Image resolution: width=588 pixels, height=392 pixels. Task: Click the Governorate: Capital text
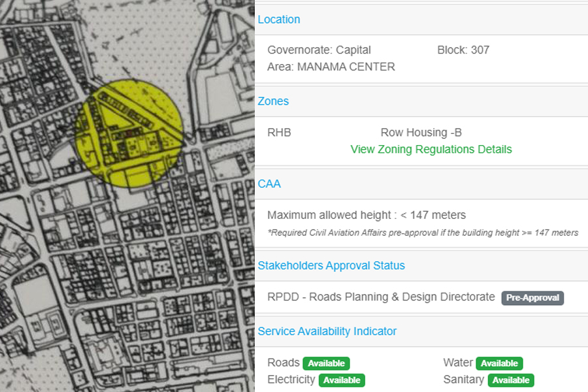point(319,50)
